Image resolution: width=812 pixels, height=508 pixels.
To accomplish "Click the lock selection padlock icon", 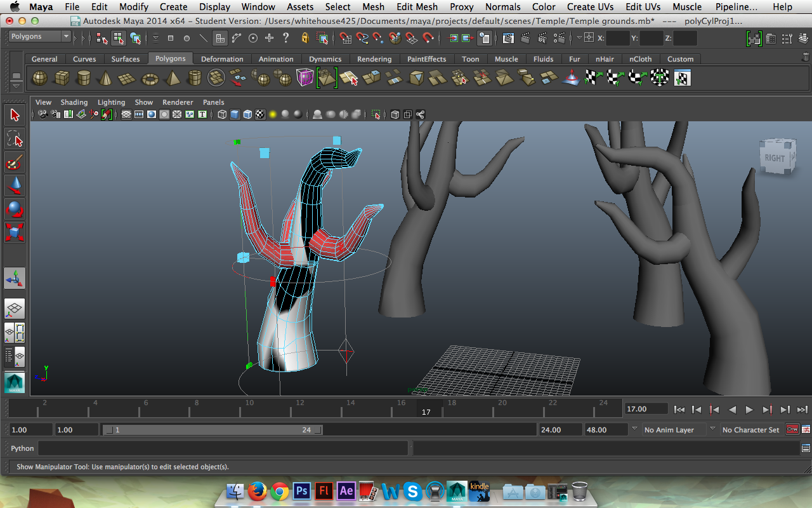I will click(305, 38).
